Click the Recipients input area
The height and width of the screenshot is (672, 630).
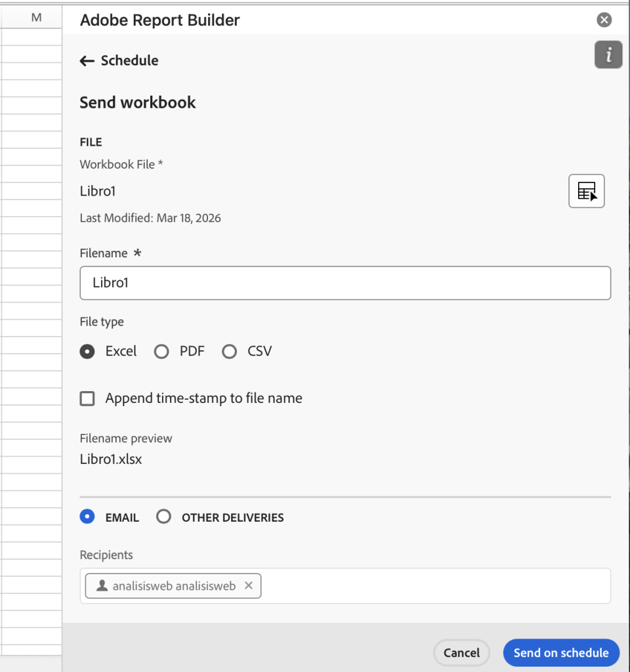tap(427, 586)
